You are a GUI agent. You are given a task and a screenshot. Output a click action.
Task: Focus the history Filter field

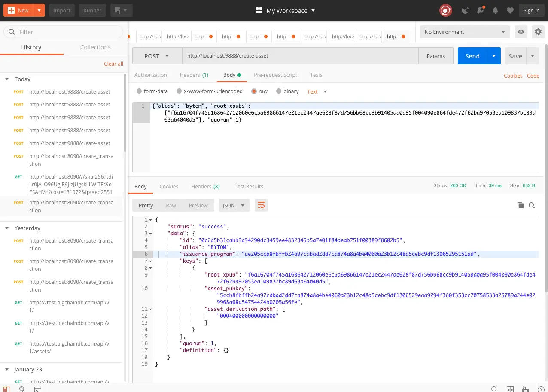pyautogui.click(x=63, y=32)
